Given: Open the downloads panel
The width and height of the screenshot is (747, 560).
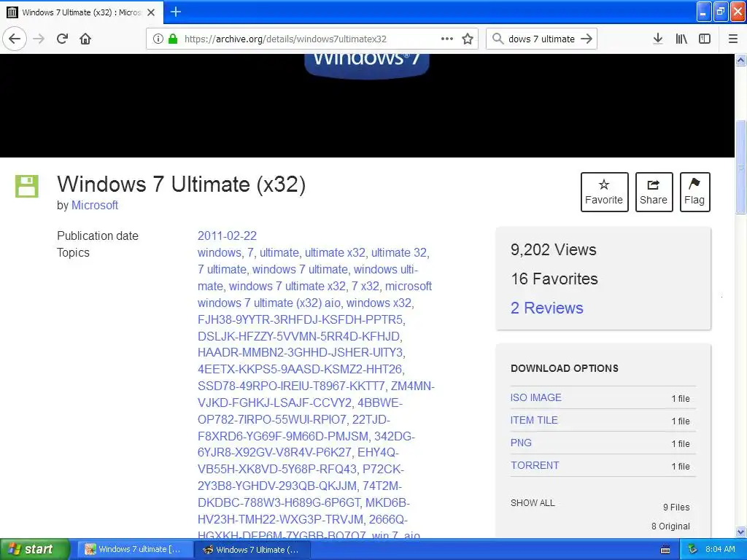Looking at the screenshot, I should 658,39.
